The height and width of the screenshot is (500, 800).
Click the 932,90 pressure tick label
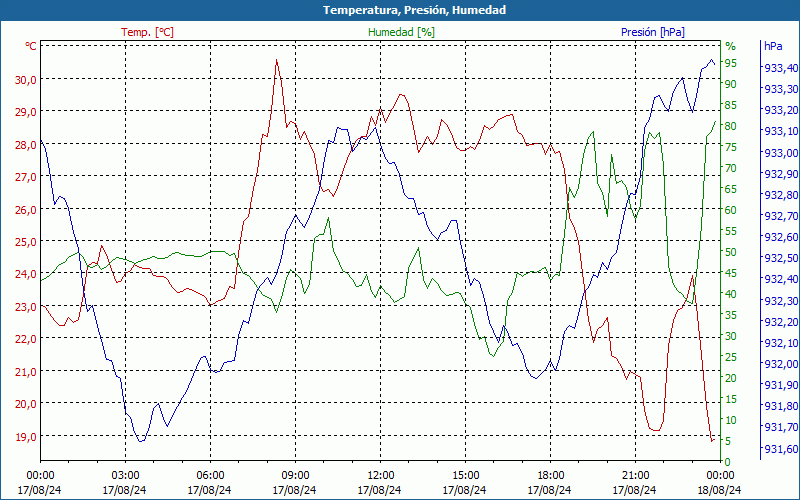click(x=781, y=173)
